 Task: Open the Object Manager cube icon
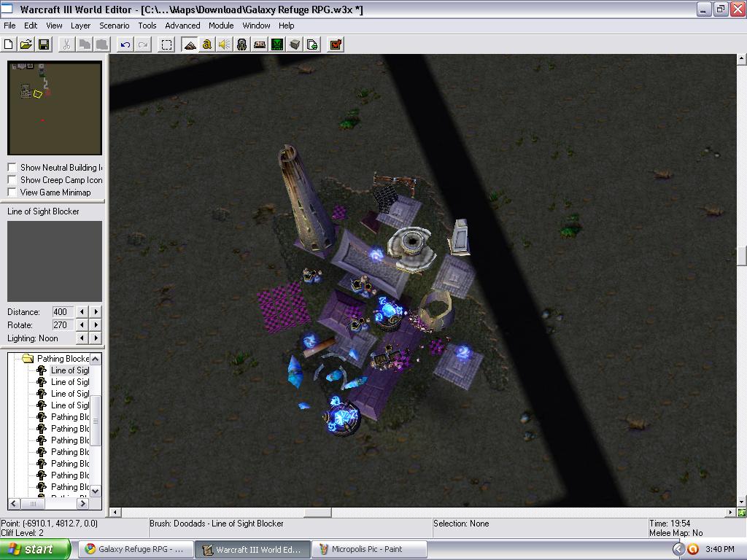tap(295, 44)
